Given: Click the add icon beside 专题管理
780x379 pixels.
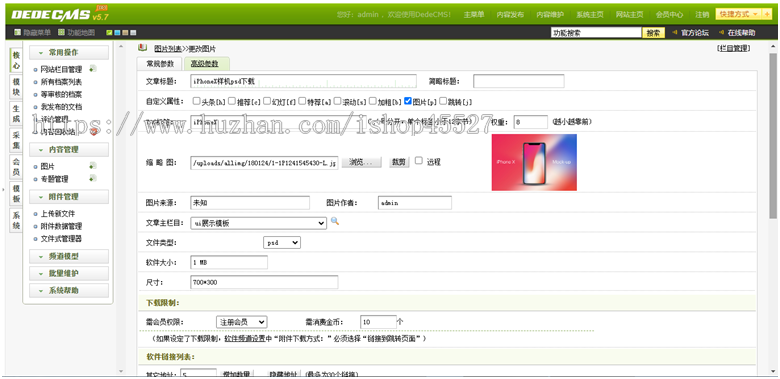Looking at the screenshot, I should (x=93, y=179).
